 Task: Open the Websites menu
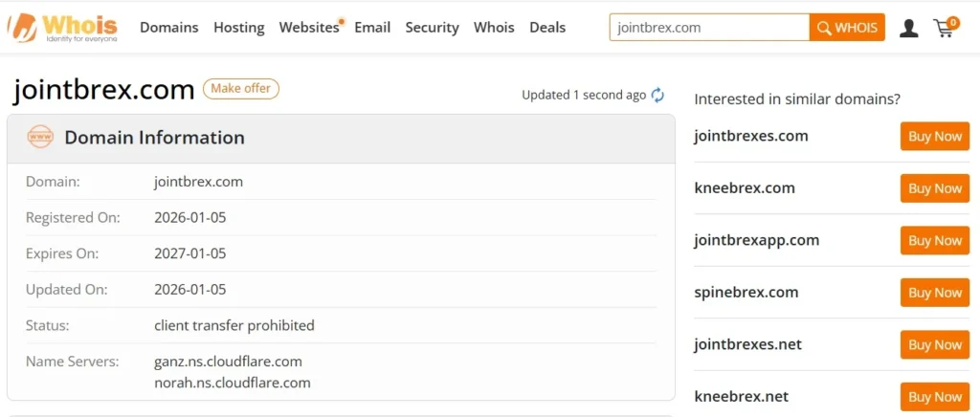tap(309, 28)
